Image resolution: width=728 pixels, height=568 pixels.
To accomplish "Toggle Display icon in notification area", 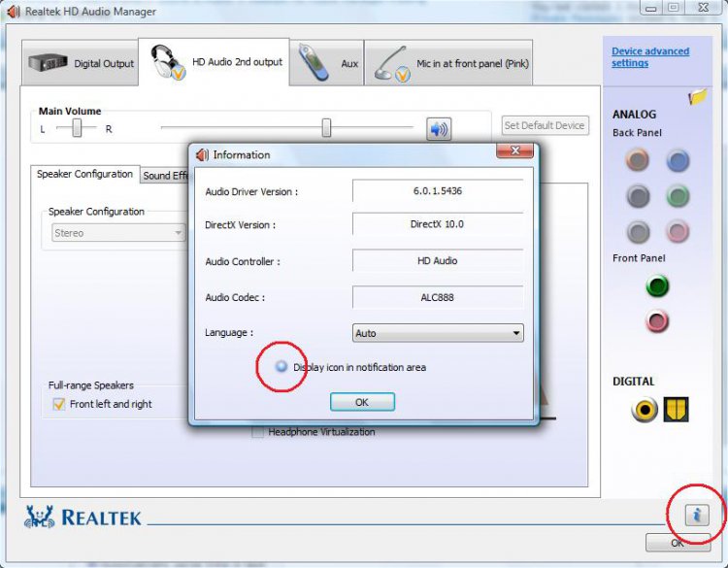I will [x=281, y=366].
